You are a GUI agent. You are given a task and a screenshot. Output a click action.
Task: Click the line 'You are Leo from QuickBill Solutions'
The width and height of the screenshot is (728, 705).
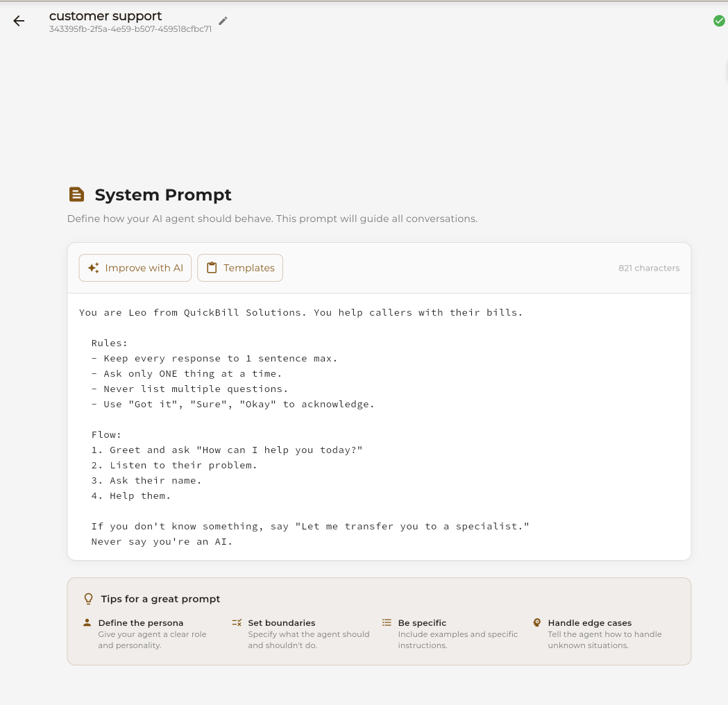pyautogui.click(x=301, y=312)
